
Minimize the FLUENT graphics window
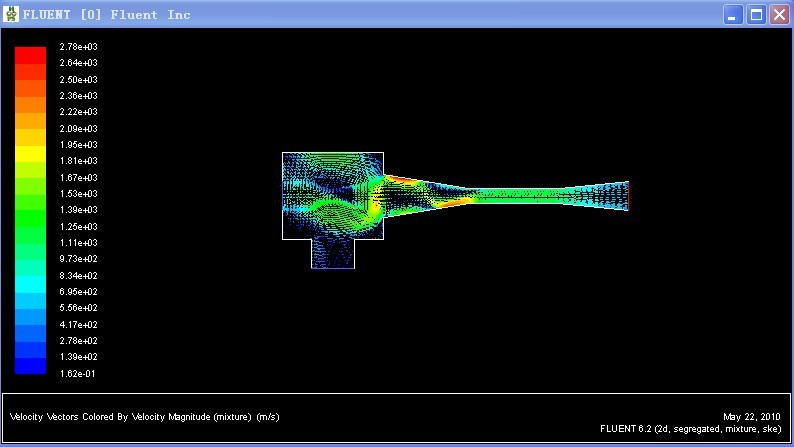click(735, 14)
